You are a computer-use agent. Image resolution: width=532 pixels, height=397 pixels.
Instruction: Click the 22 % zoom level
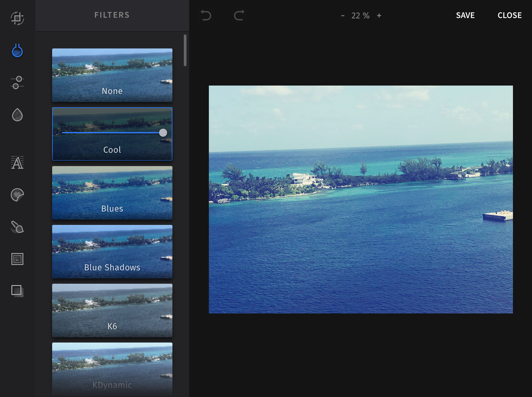tap(361, 16)
